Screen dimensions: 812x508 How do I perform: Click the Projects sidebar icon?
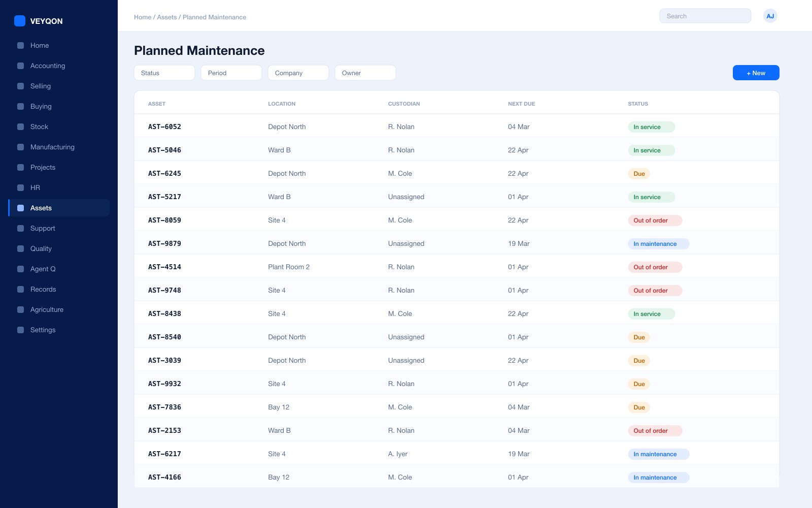coord(21,167)
